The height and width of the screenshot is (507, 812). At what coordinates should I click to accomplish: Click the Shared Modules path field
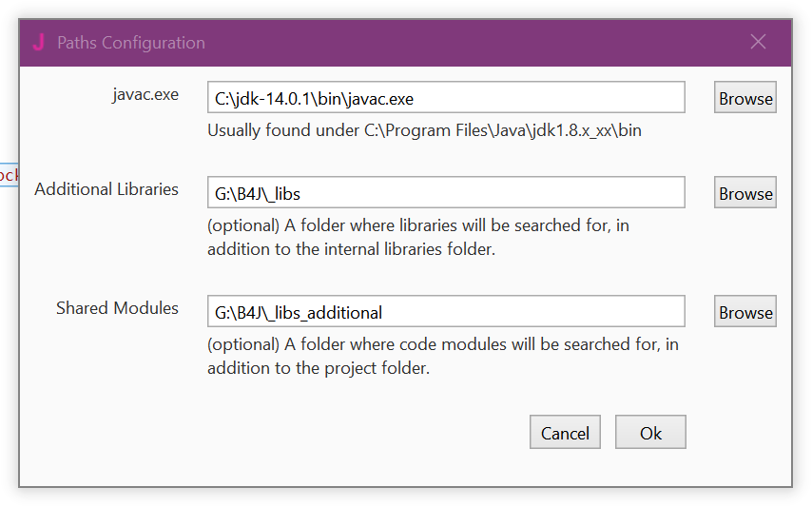(446, 312)
